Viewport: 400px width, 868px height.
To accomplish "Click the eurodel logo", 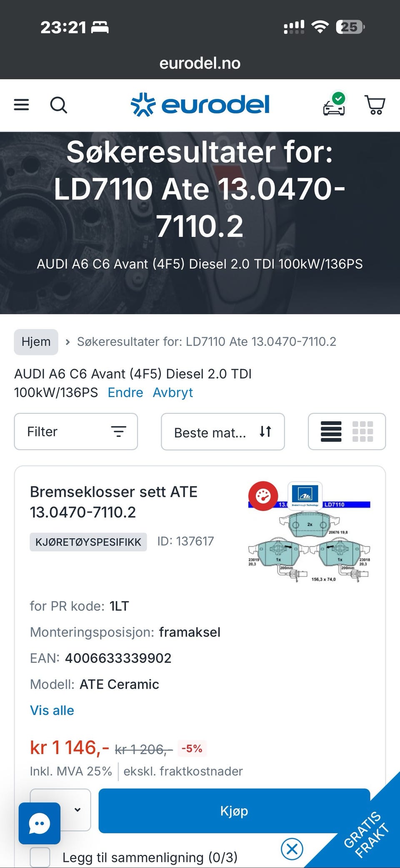I will click(200, 105).
